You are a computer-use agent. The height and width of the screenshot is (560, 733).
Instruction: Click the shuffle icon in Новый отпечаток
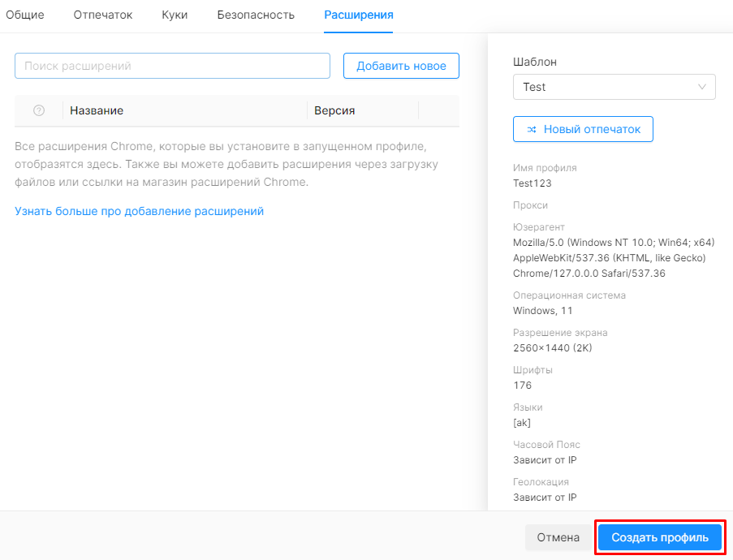532,130
